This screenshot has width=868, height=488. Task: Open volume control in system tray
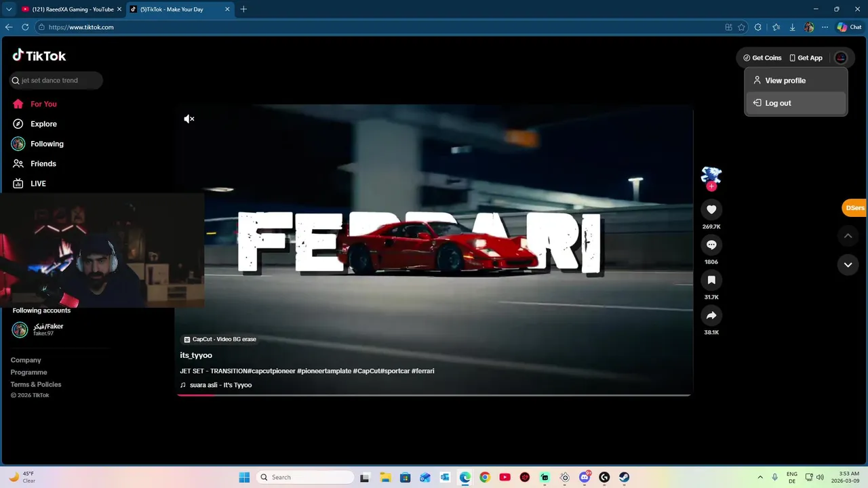(820, 477)
